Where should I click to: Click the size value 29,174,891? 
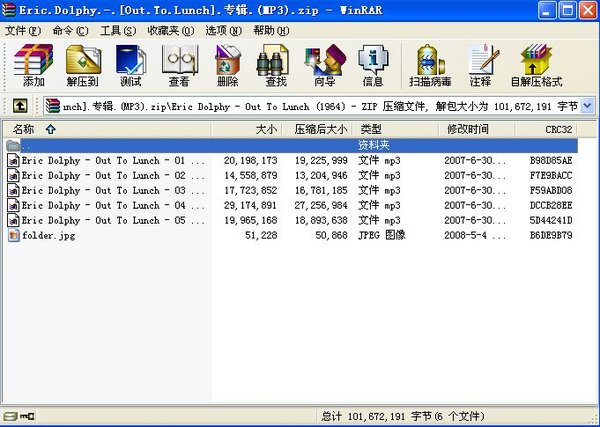[250, 205]
